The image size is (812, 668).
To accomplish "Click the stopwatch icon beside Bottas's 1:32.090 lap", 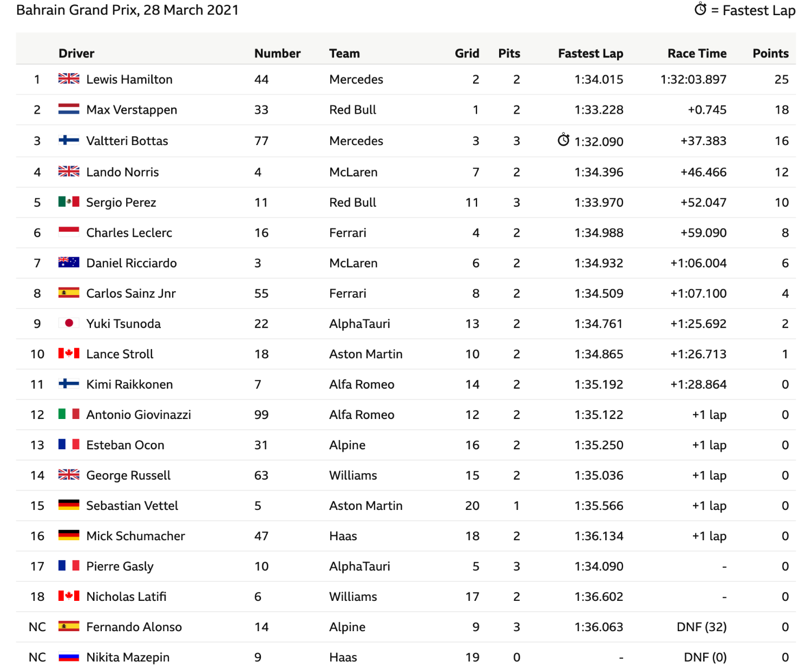I will 564,140.
